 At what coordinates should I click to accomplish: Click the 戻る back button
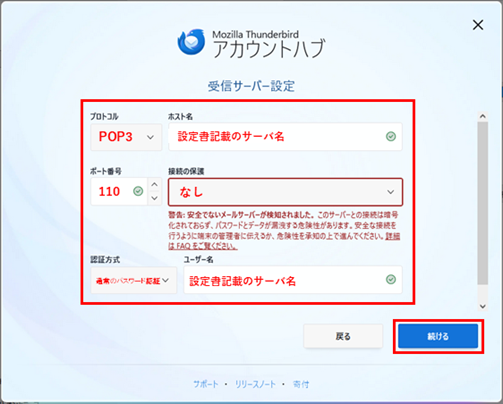[x=343, y=336]
